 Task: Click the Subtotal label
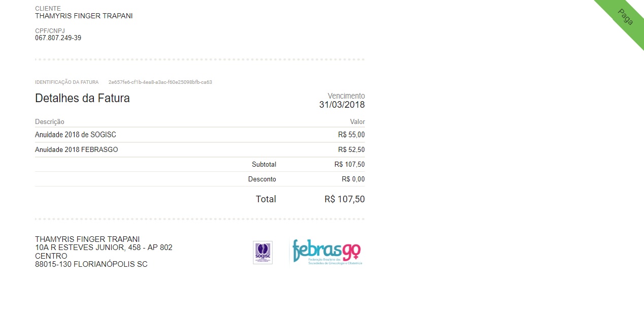pos(264,164)
